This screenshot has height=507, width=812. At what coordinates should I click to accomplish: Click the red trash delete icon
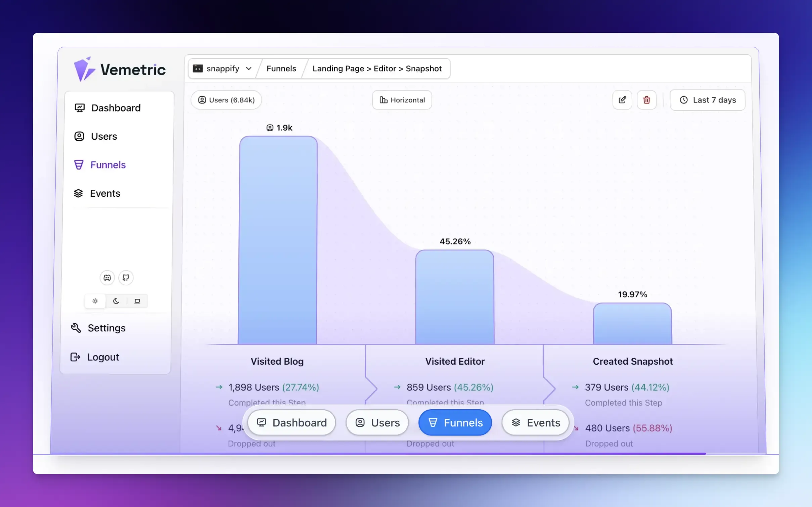pyautogui.click(x=646, y=100)
